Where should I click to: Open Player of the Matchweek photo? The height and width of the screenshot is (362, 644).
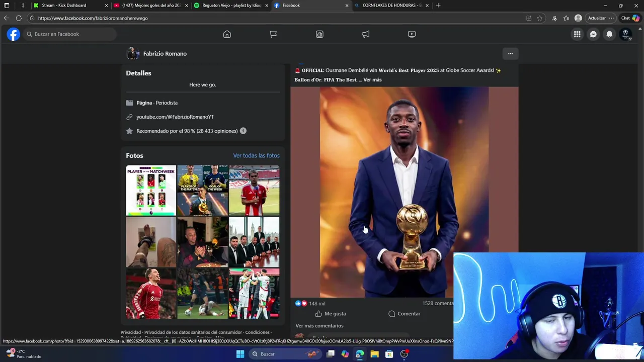(151, 191)
